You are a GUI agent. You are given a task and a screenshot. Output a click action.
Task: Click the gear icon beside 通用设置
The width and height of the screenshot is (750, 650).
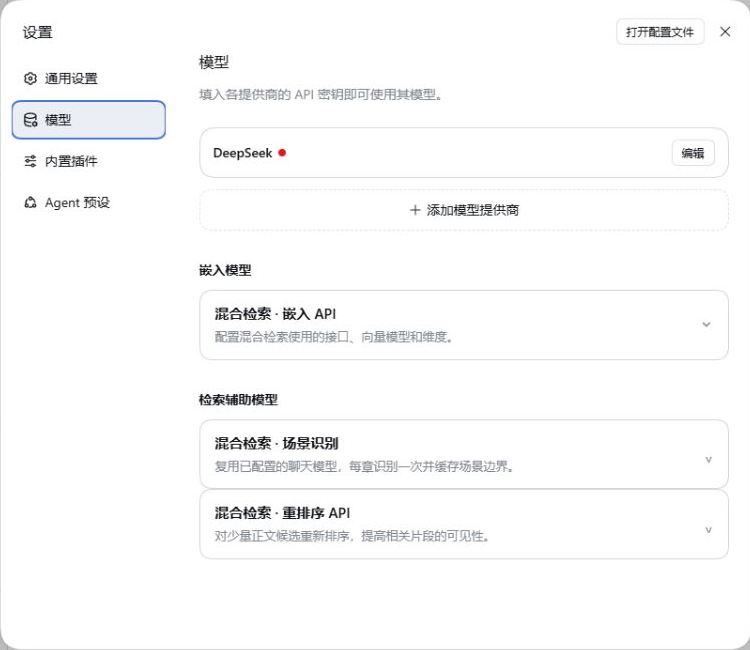coord(30,78)
